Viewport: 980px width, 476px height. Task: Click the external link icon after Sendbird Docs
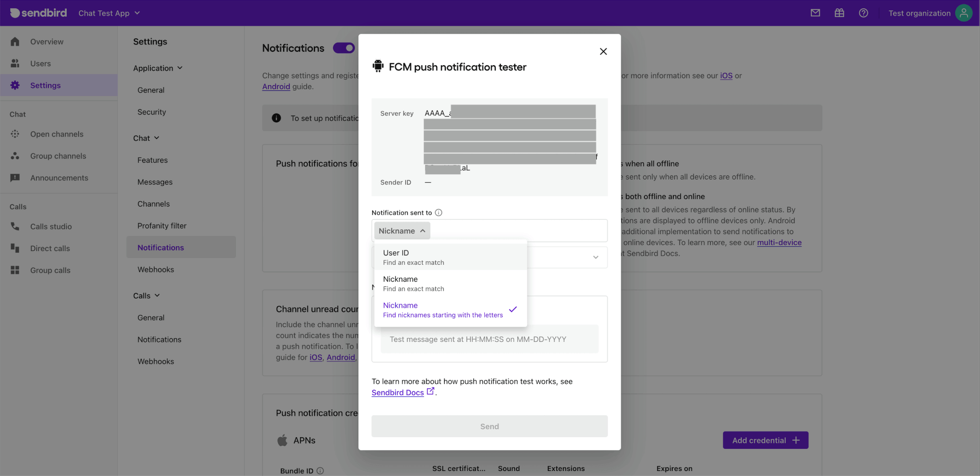click(x=430, y=391)
